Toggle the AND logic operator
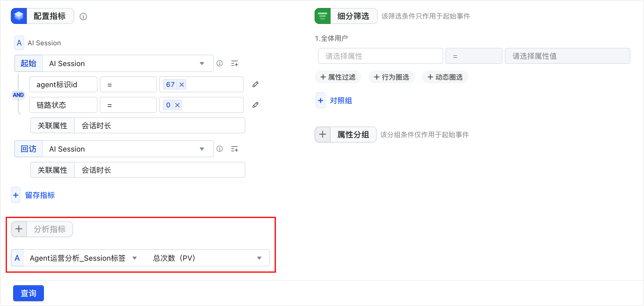Image resolution: width=644 pixels, height=306 pixels. pyautogui.click(x=18, y=95)
